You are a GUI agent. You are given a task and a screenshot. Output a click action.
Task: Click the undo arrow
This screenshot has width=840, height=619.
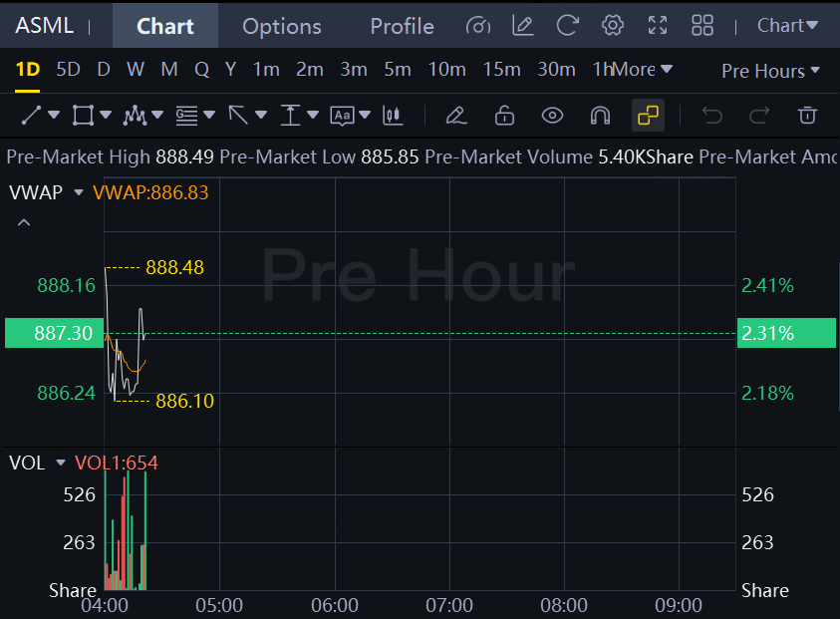(x=712, y=116)
